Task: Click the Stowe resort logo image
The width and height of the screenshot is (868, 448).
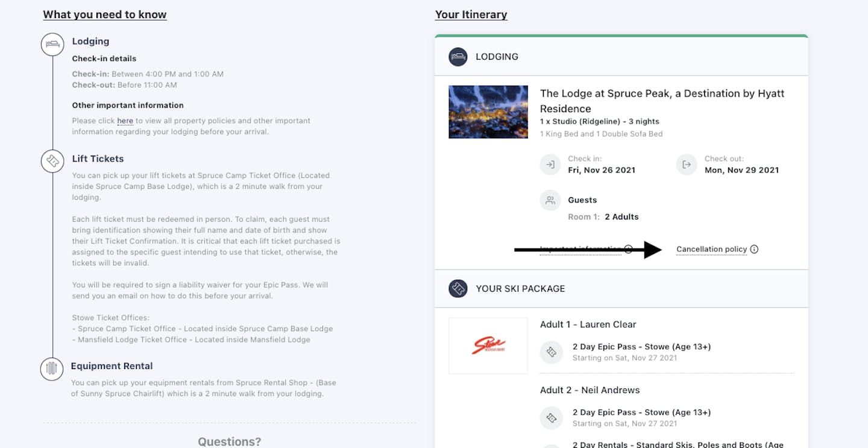Action: [488, 345]
